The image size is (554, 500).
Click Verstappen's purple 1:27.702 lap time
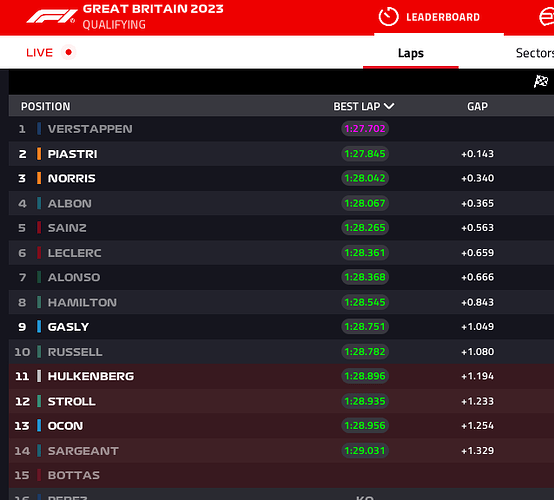point(365,129)
